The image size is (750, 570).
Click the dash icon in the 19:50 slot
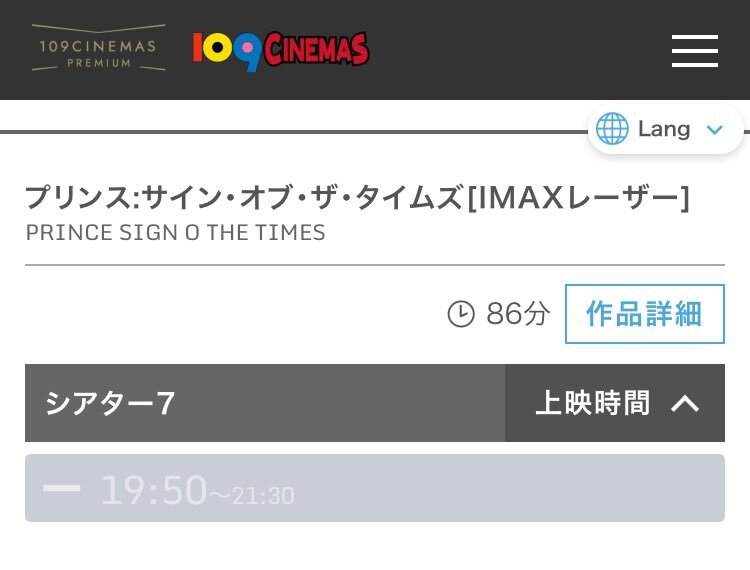[x=62, y=488]
